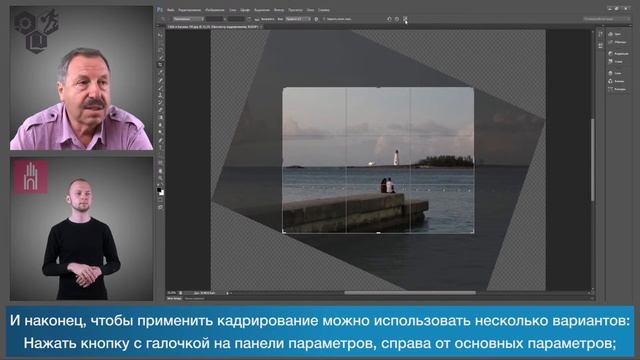The image size is (640, 360).
Task: Cancel the current crop operation
Action: [397, 19]
